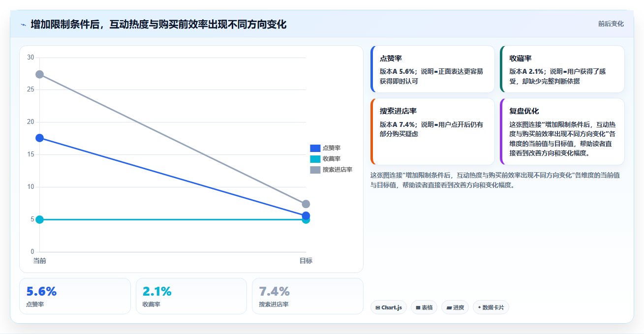Select the Chart.js tag chip
The width and height of the screenshot is (644, 334).
388,307
